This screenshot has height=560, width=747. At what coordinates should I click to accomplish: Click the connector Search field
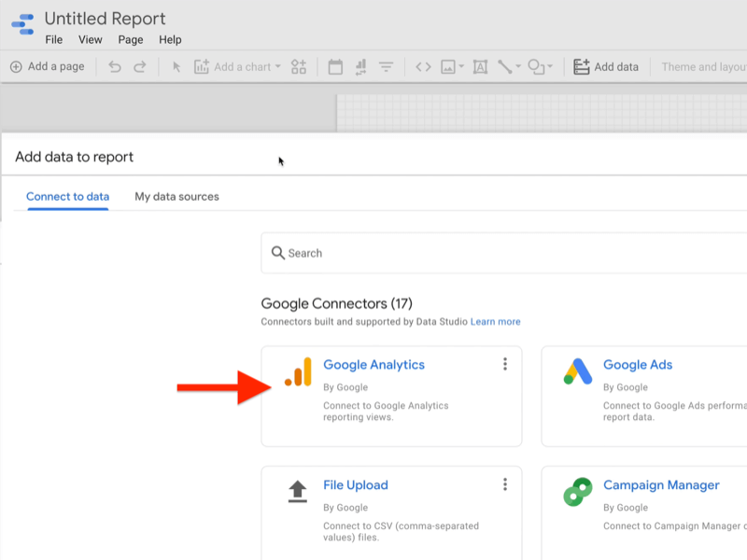[x=504, y=253]
